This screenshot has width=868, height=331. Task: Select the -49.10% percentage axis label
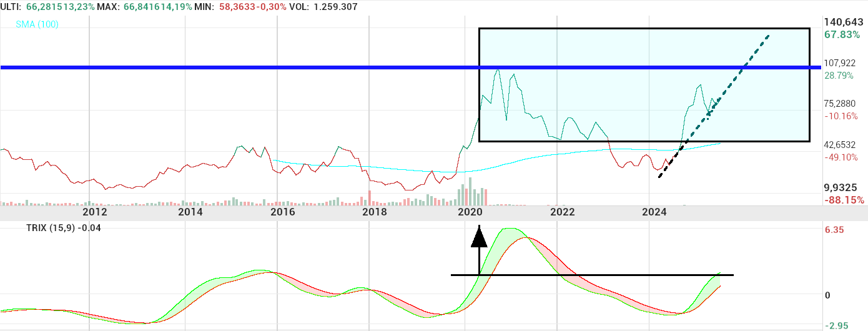point(841,157)
